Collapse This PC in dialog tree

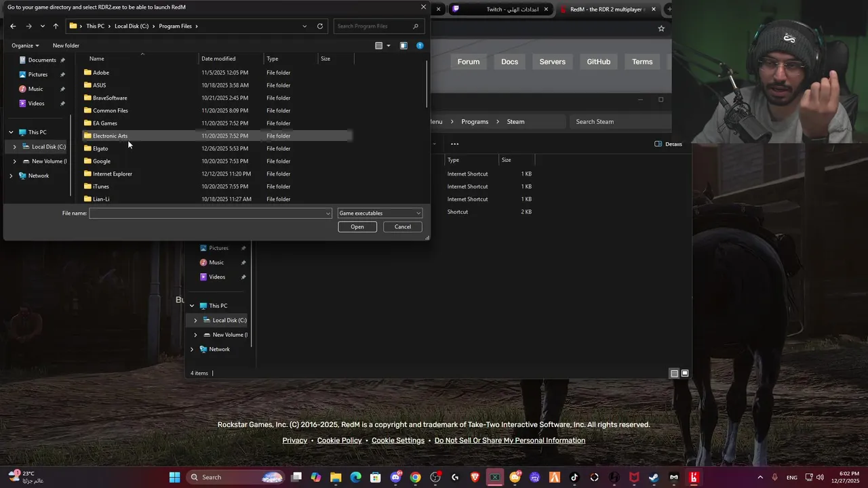(x=11, y=132)
